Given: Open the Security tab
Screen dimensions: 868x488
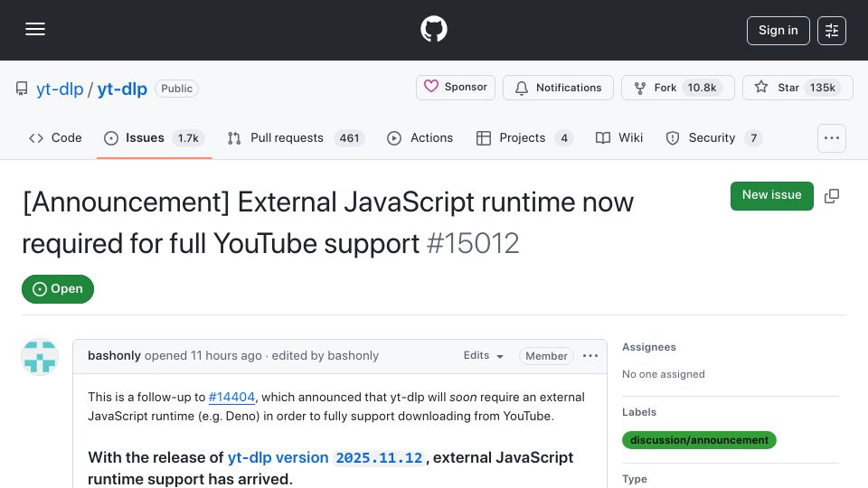Looking at the screenshot, I should coord(714,137).
